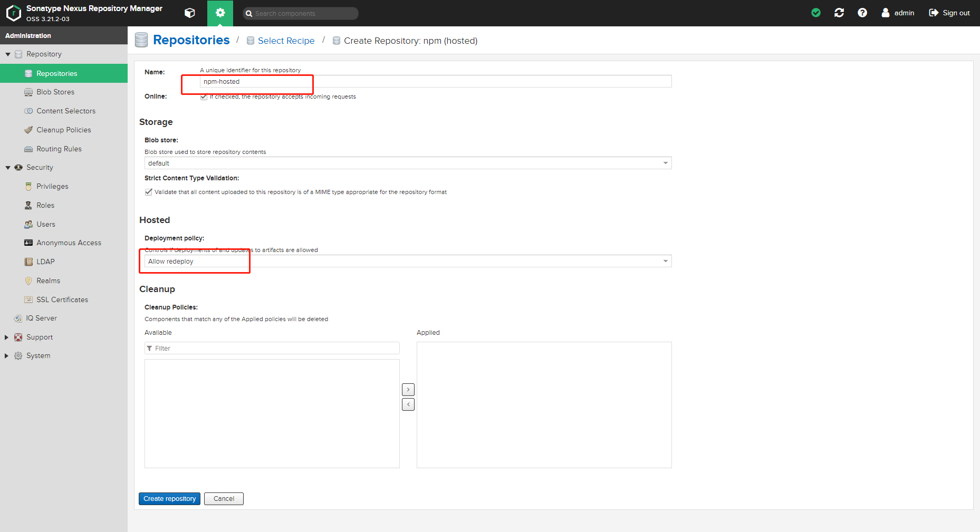Collapse the Repository tree section
This screenshot has height=532, width=980.
tap(8, 54)
